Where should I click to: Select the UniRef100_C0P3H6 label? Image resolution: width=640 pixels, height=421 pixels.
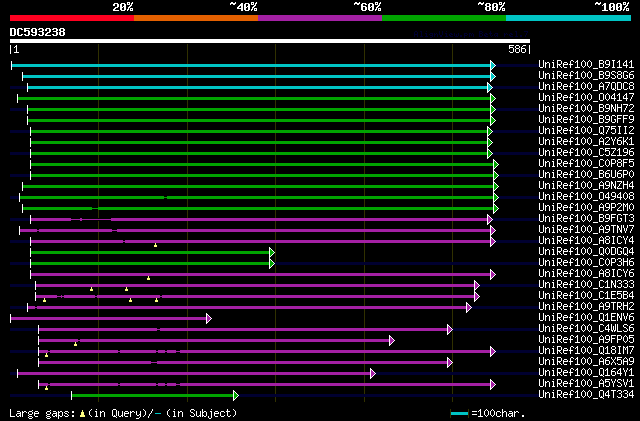point(586,263)
